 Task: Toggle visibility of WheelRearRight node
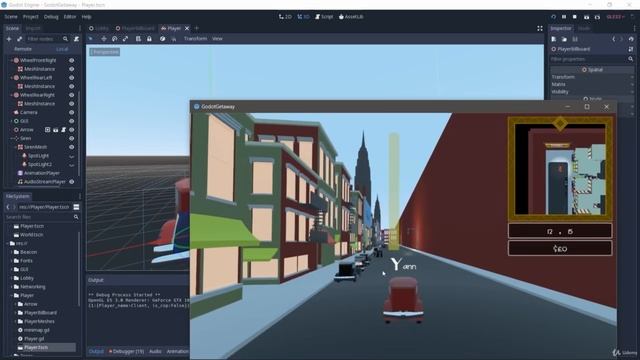click(71, 95)
